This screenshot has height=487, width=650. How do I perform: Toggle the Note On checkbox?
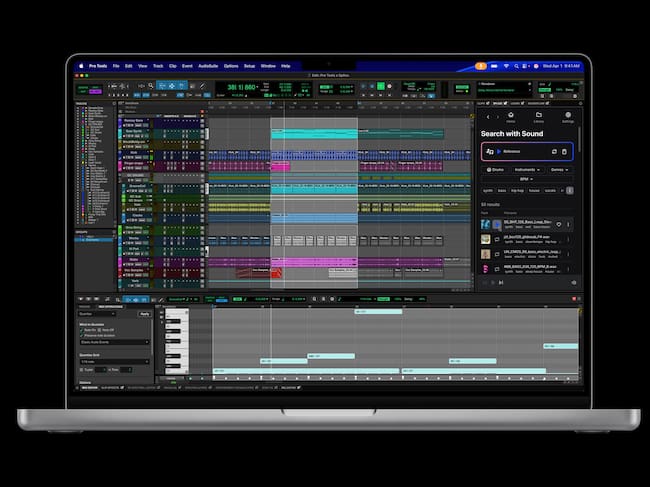pos(84,330)
